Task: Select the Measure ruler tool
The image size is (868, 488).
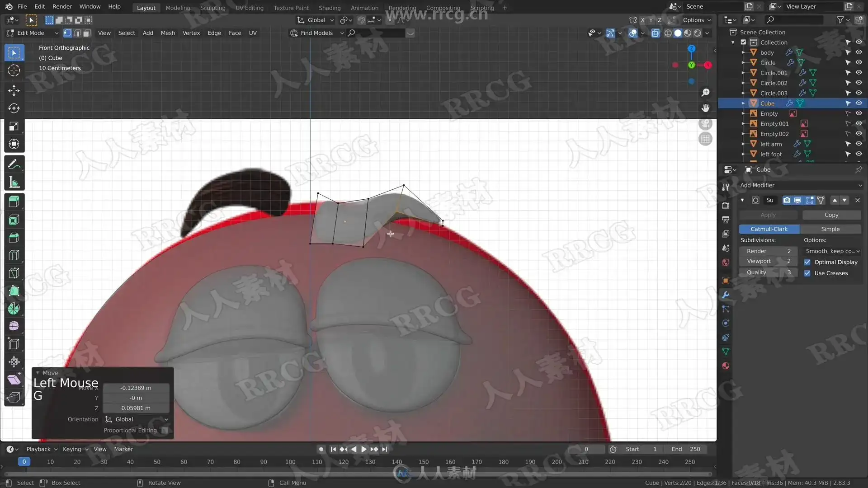Action: click(14, 183)
